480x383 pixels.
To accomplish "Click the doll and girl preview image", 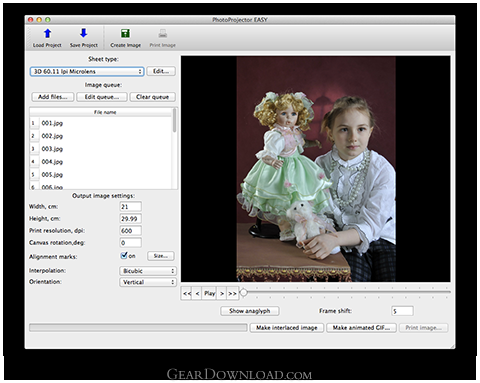I will pyautogui.click(x=316, y=169).
